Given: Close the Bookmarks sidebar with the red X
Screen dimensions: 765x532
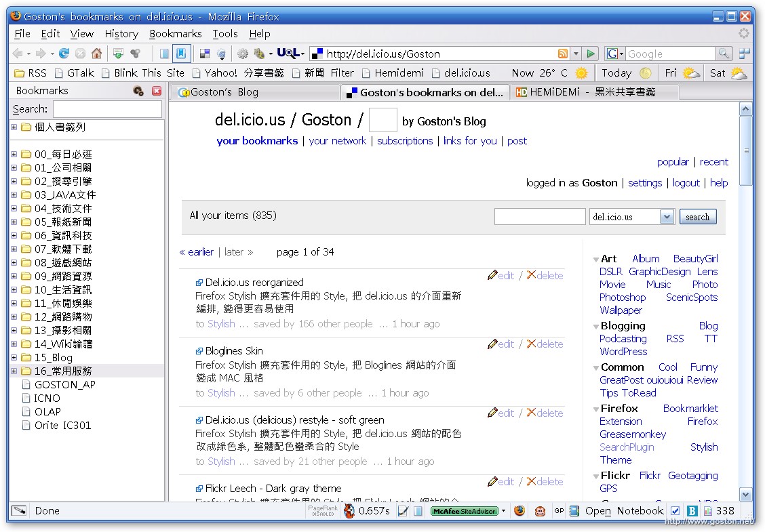Looking at the screenshot, I should click(x=157, y=91).
